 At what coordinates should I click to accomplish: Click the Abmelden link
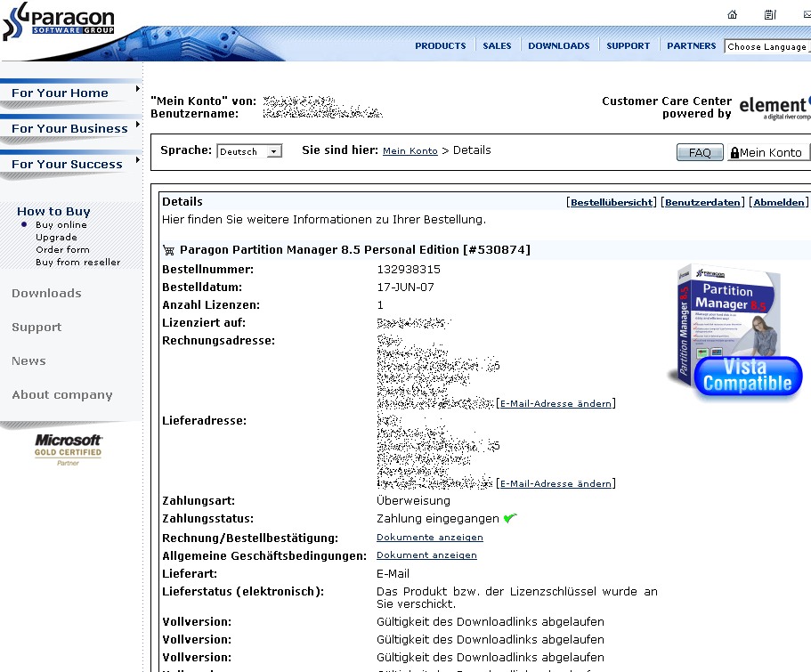click(x=779, y=202)
